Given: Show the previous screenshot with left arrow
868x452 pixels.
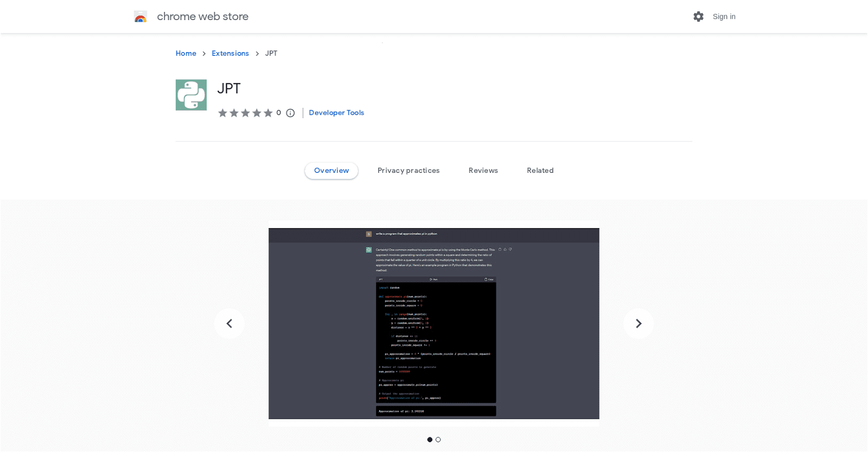Looking at the screenshot, I should (x=229, y=324).
